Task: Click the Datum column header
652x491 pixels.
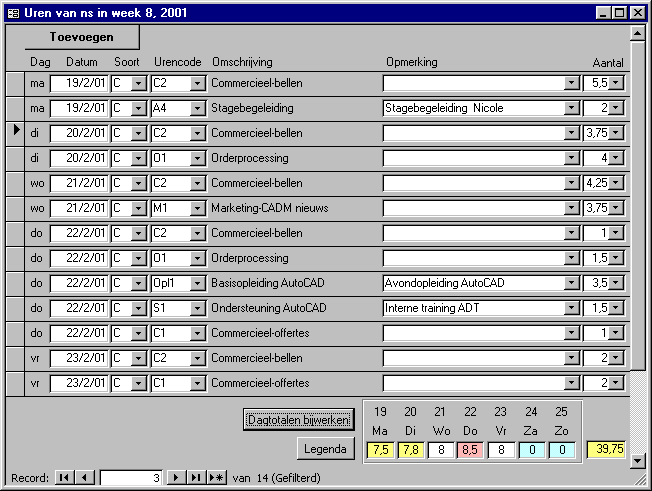Action: click(x=82, y=62)
